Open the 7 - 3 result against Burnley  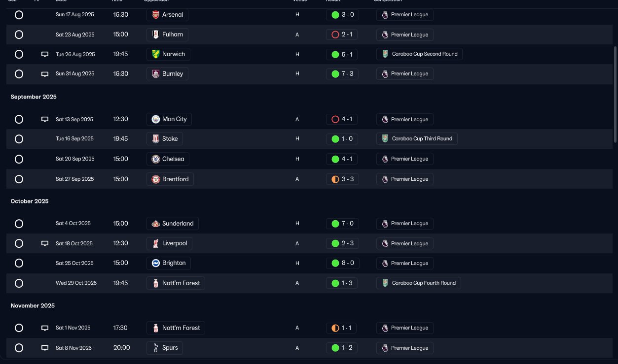coord(342,74)
